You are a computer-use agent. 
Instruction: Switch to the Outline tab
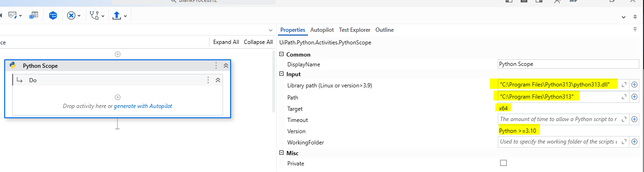(384, 29)
